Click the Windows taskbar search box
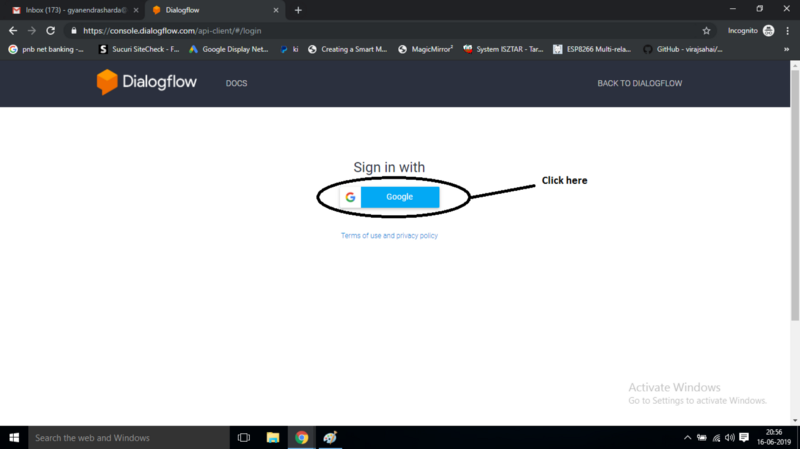 129,438
